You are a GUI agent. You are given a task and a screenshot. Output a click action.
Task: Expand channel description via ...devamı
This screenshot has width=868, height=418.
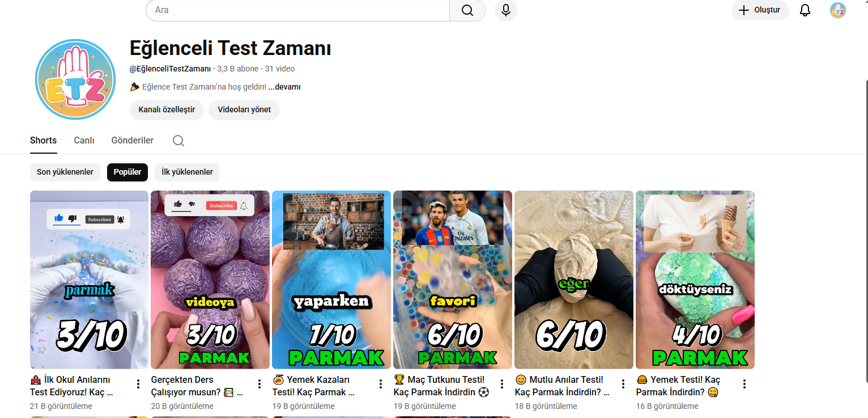click(284, 87)
